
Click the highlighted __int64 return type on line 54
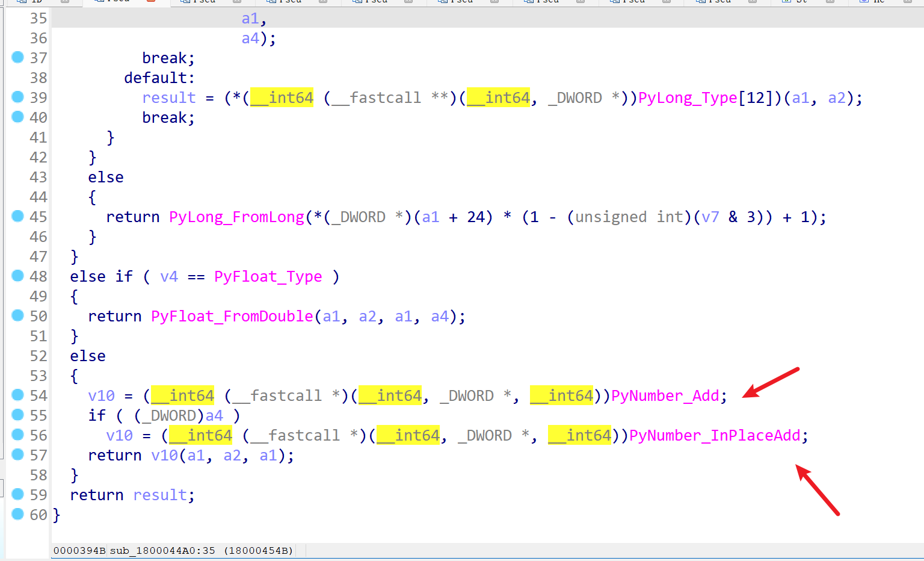182,395
